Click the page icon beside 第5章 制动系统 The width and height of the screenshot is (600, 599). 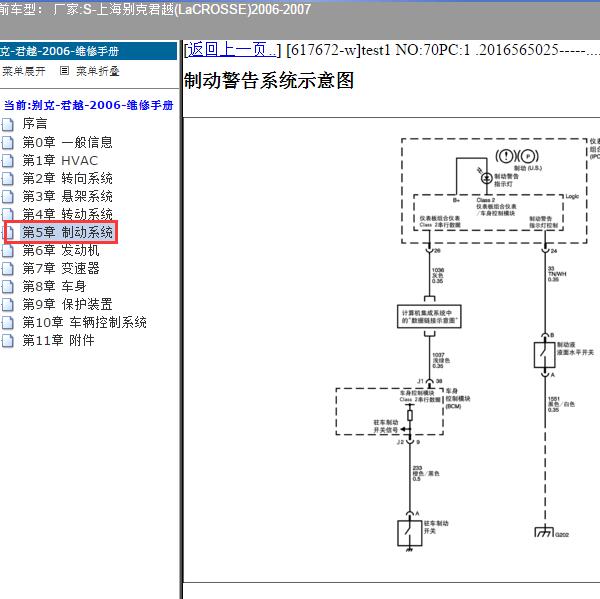click(9, 233)
